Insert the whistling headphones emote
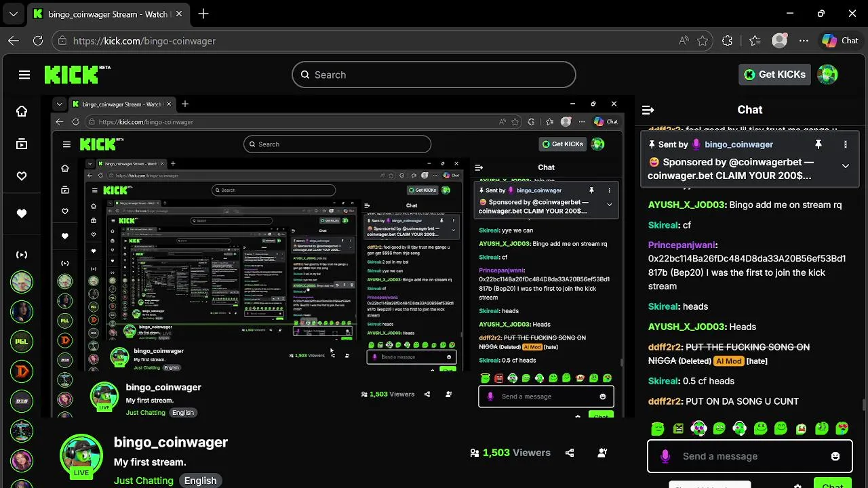 pos(740,428)
